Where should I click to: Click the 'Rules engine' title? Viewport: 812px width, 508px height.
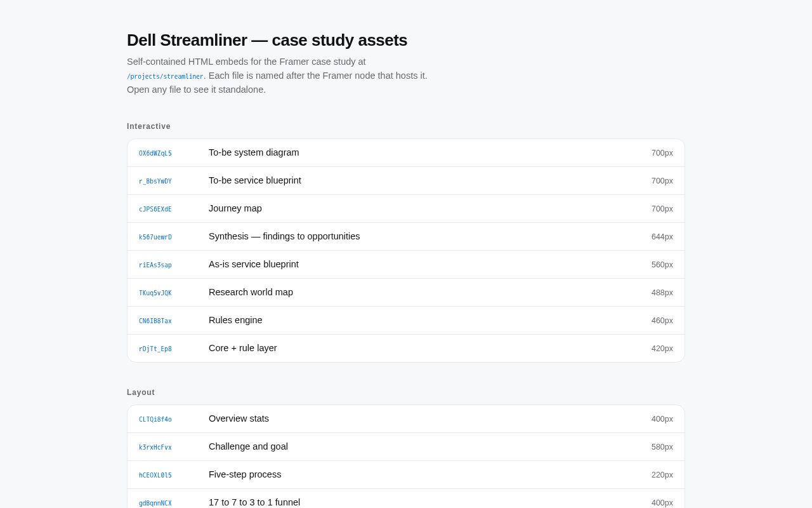(235, 320)
